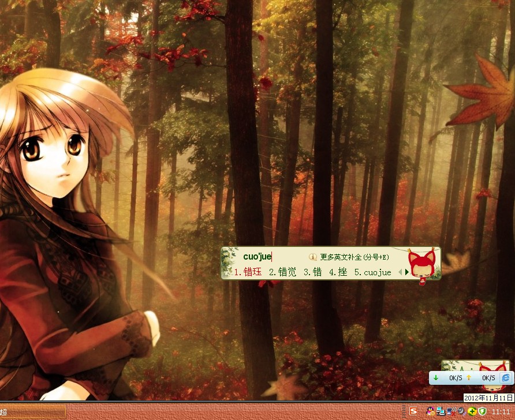
Task: Choose candidate 5 cuojue
Action: [373, 272]
